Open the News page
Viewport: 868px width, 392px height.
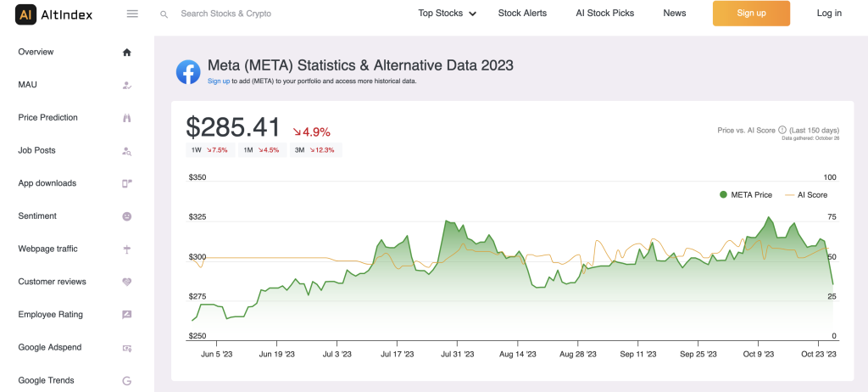coord(674,14)
